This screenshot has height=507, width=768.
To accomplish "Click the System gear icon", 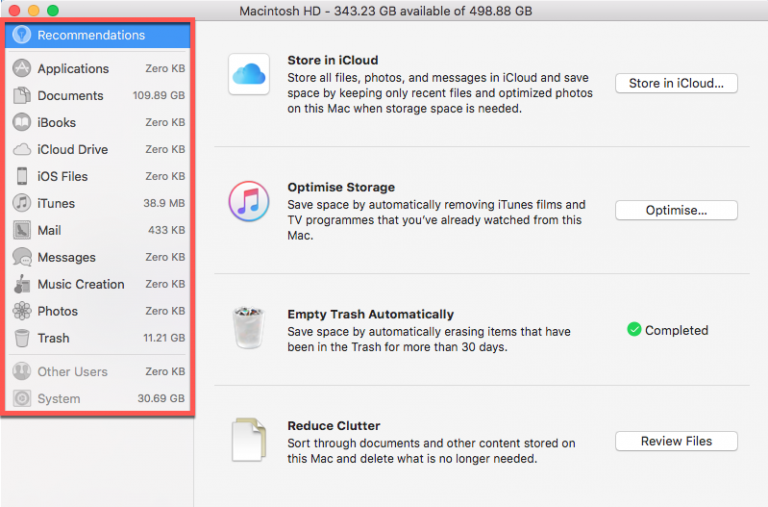I will tap(22, 398).
